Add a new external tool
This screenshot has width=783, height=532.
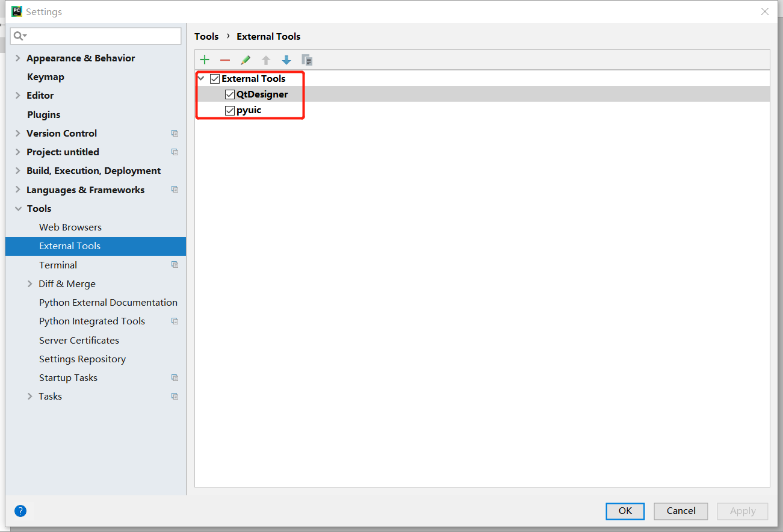[205, 60]
